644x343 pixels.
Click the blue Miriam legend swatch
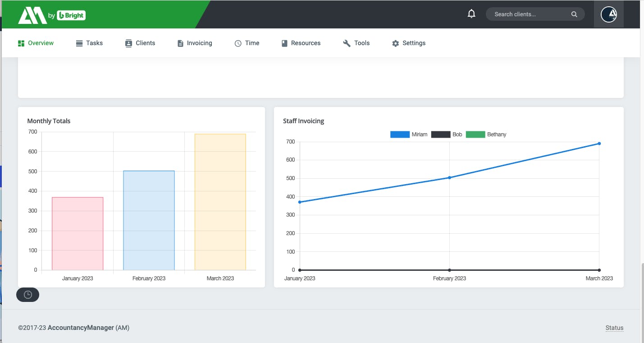[x=400, y=134]
